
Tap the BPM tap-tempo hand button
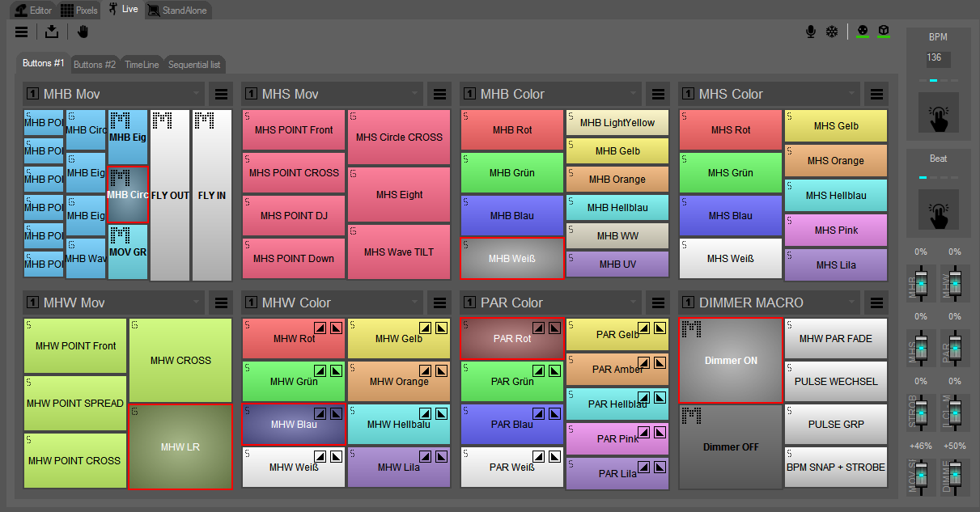pos(939,112)
